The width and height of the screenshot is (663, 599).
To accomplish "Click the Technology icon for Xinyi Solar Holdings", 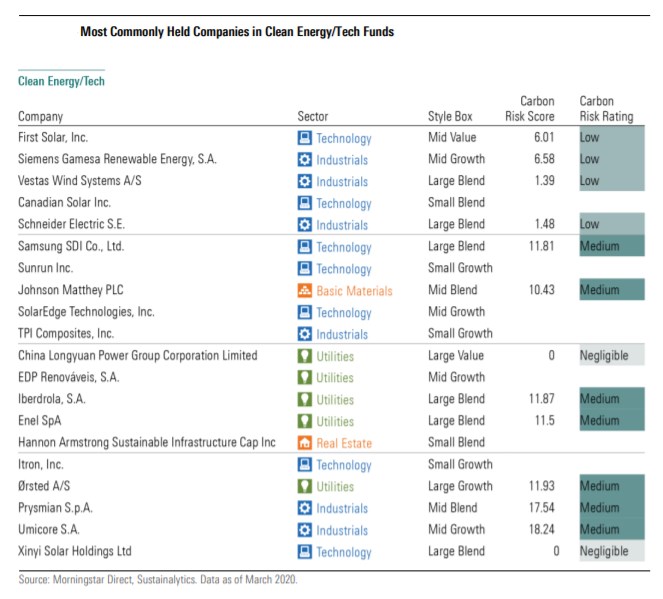I will coord(305,552).
